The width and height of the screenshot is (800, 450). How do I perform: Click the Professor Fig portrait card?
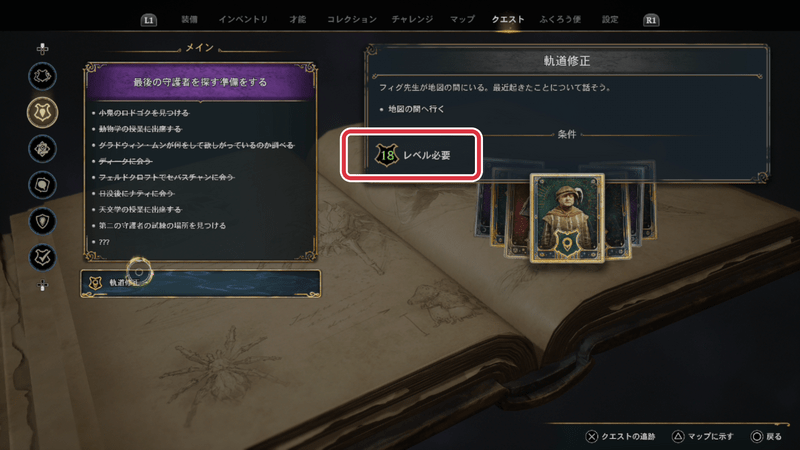(x=567, y=218)
